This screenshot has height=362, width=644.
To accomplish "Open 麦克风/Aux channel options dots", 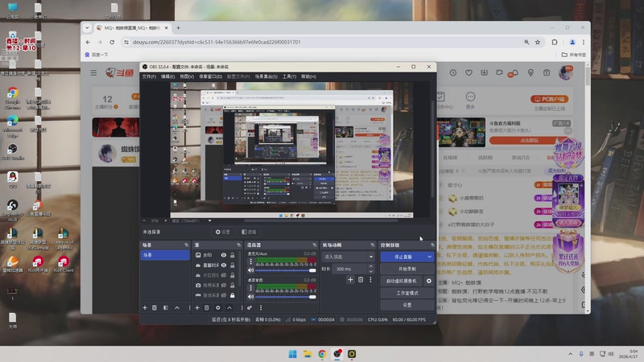I will (x=250, y=261).
